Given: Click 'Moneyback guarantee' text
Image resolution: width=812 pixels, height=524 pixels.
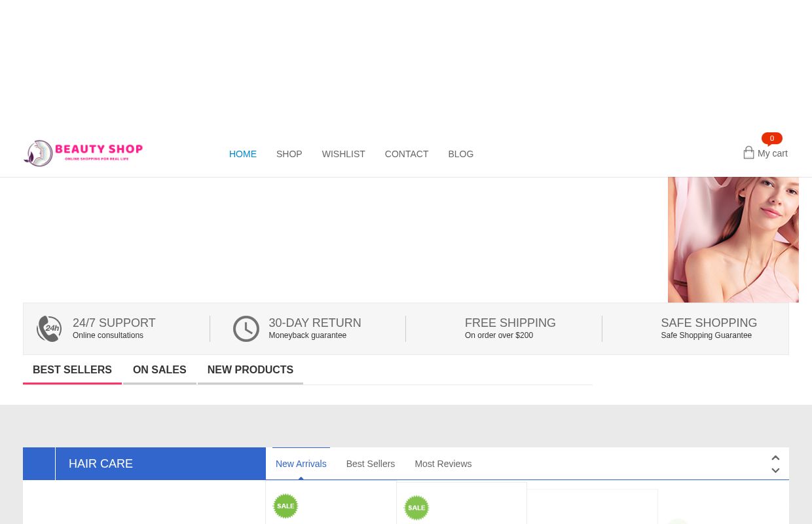Looking at the screenshot, I should 308,335.
